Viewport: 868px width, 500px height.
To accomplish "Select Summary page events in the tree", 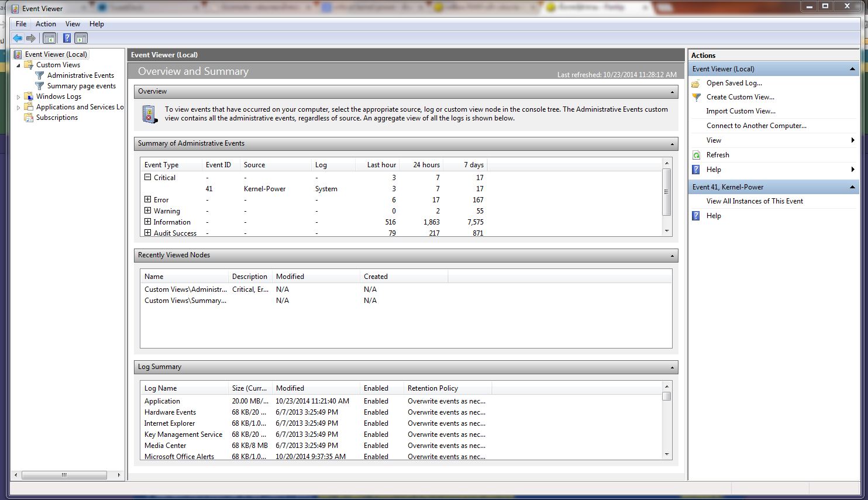I will [x=81, y=86].
